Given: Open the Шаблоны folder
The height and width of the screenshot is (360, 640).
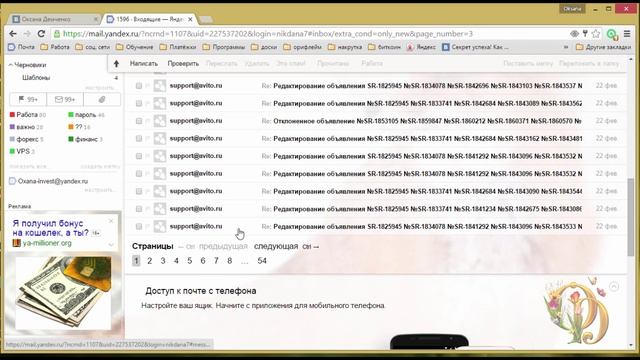Looking at the screenshot, I should [x=36, y=78].
